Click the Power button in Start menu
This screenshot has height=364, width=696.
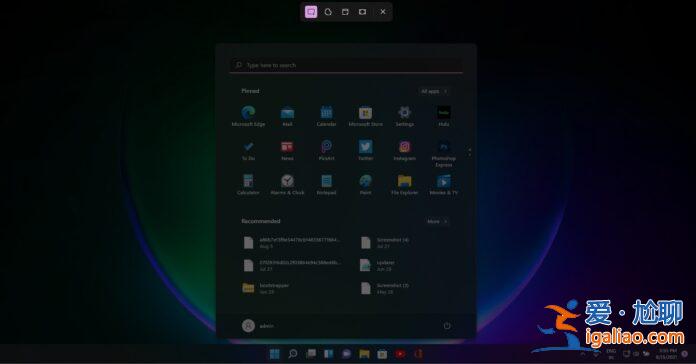[447, 326]
